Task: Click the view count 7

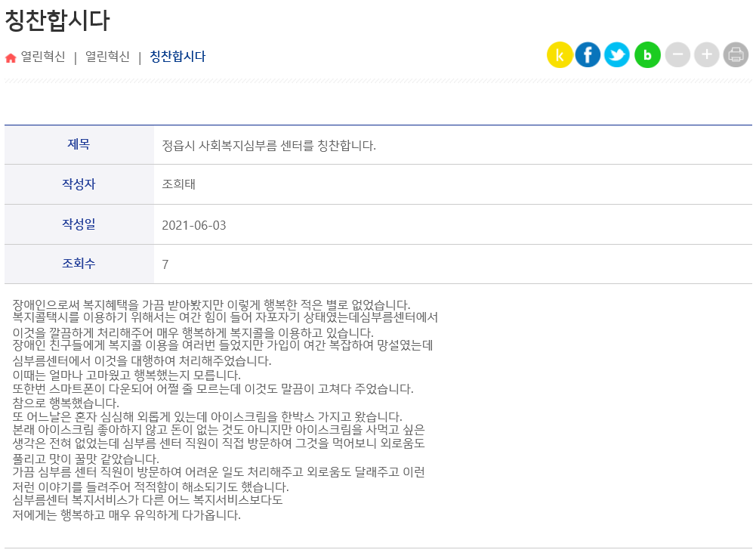Action: pos(165,264)
